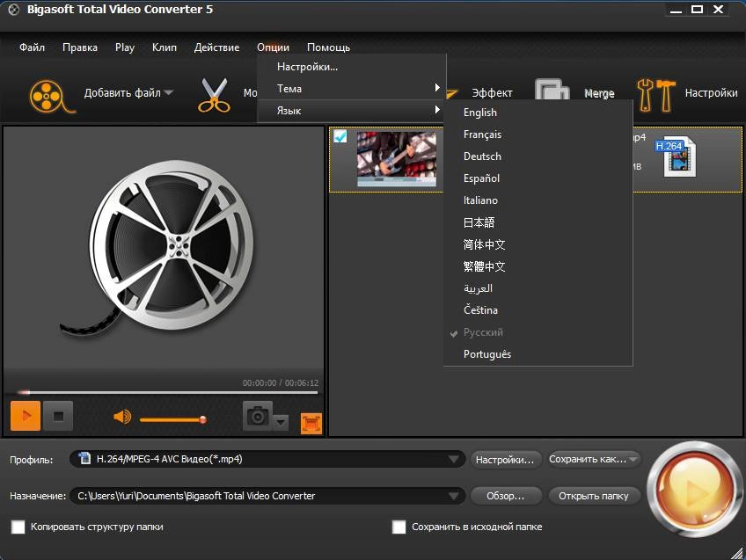Click the 00:00:00 / 00:06:12 time display
Image resolution: width=746 pixels, height=560 pixels.
[281, 382]
